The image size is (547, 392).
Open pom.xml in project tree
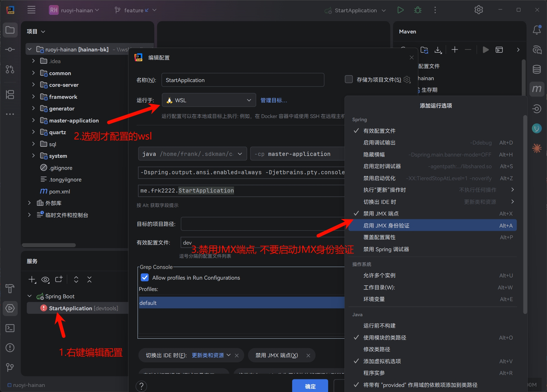pos(59,192)
